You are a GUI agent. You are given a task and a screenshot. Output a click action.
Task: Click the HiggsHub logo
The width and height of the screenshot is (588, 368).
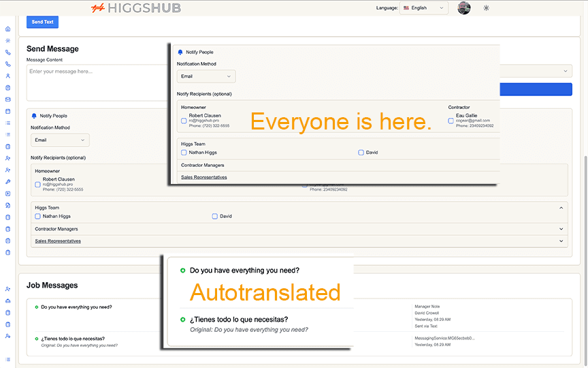click(x=136, y=8)
